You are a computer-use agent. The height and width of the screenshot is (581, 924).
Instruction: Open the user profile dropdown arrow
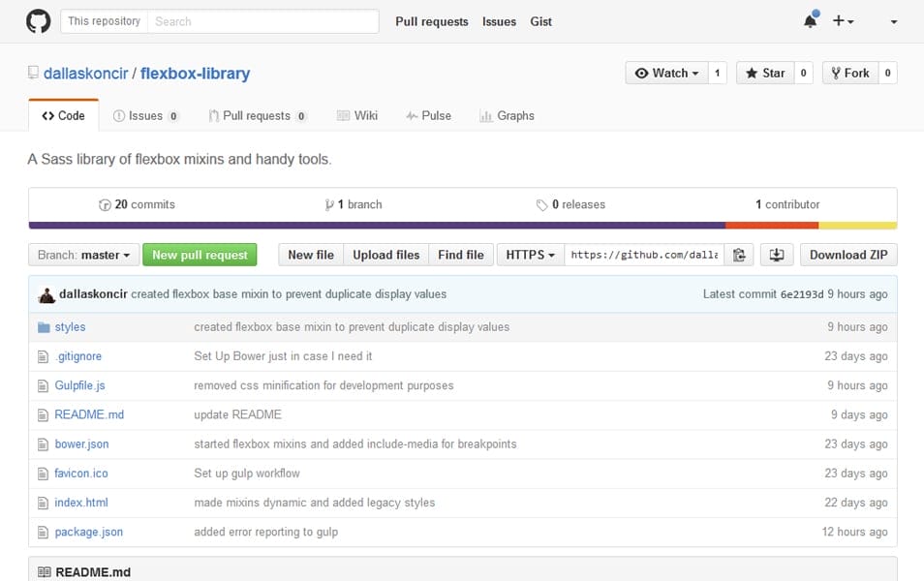(x=894, y=22)
